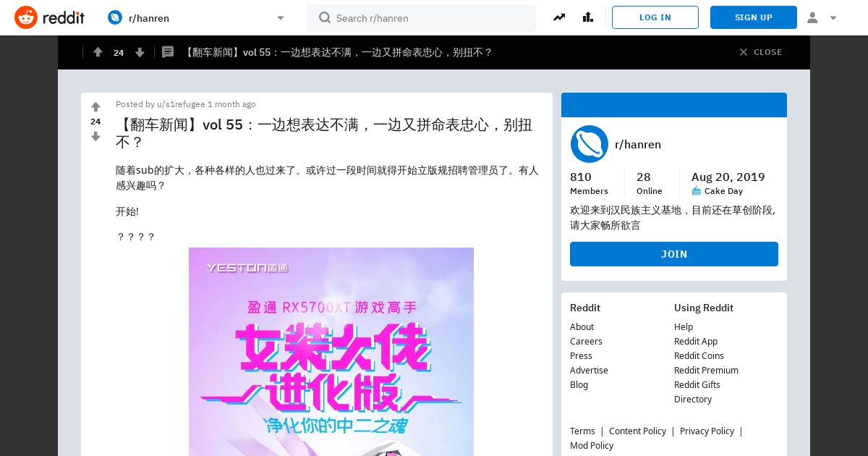This screenshot has width=868, height=456.
Task: Click the LOG IN button
Action: 655,17
